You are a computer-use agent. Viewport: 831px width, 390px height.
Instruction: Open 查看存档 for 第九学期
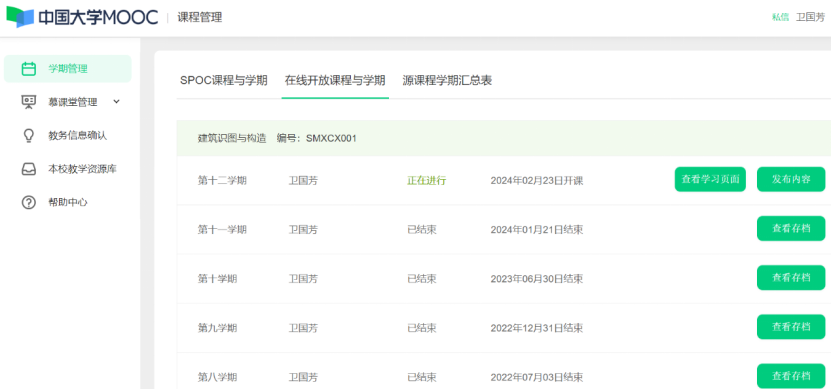[x=791, y=327]
